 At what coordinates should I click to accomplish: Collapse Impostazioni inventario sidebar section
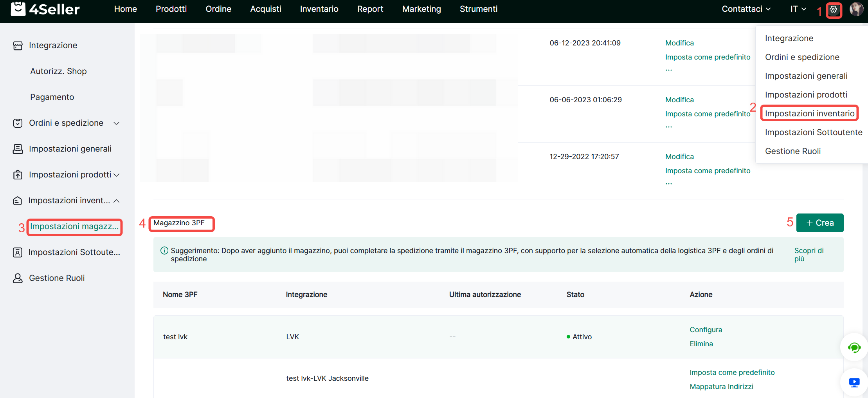tap(116, 201)
